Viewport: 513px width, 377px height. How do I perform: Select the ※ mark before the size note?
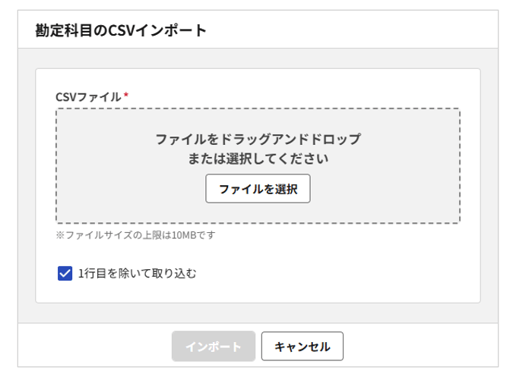60,235
